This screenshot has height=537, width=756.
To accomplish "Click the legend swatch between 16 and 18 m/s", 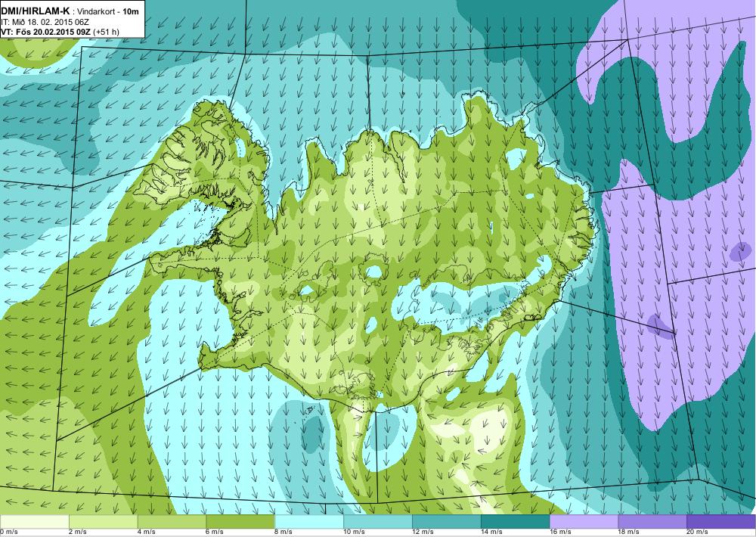I will click(584, 521).
